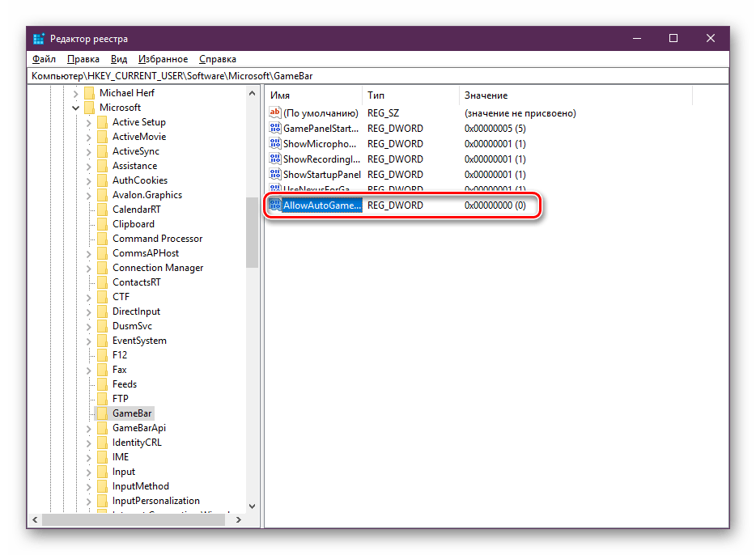Expand the Active Setup node
The image size is (756, 555).
pyautogui.click(x=89, y=122)
